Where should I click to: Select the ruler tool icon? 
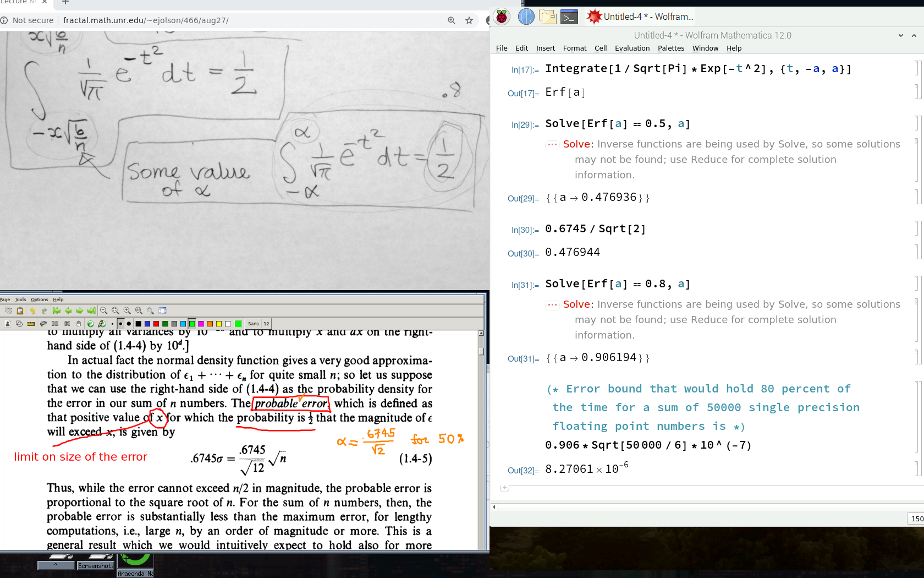click(x=31, y=324)
